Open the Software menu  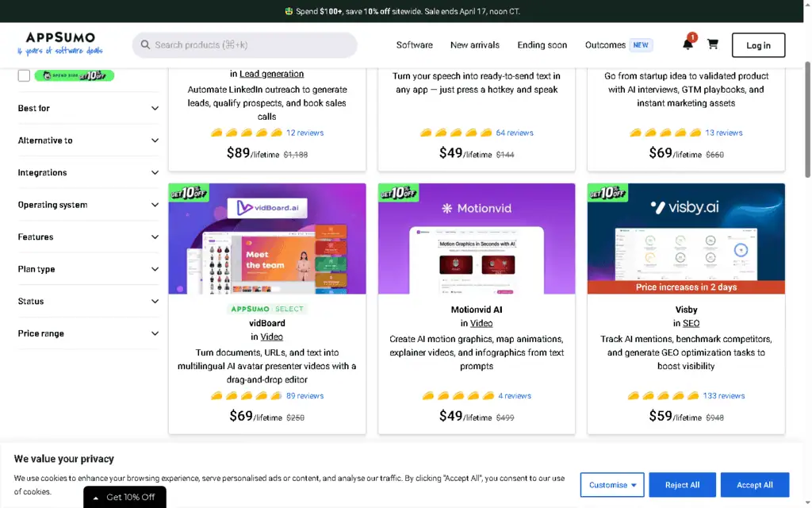[414, 45]
